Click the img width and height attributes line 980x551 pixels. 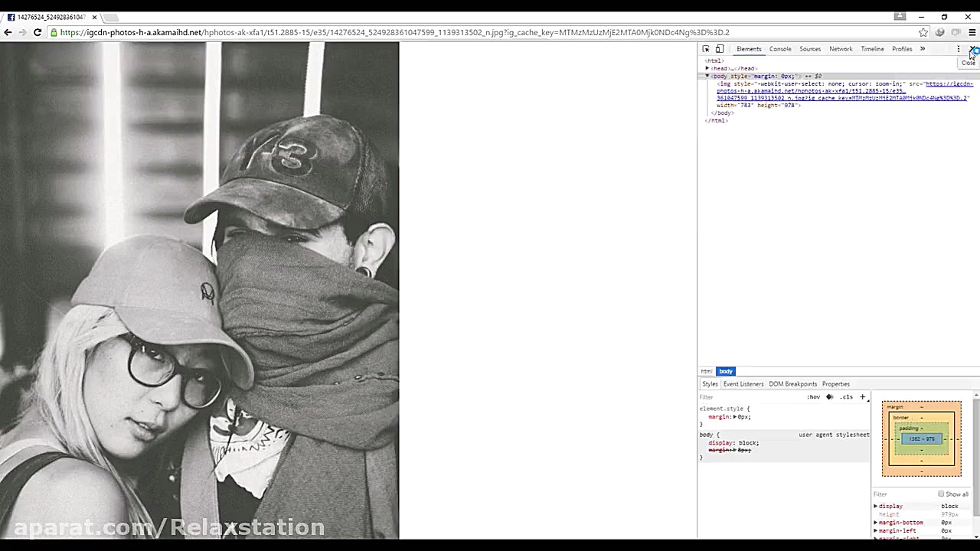pyautogui.click(x=759, y=106)
